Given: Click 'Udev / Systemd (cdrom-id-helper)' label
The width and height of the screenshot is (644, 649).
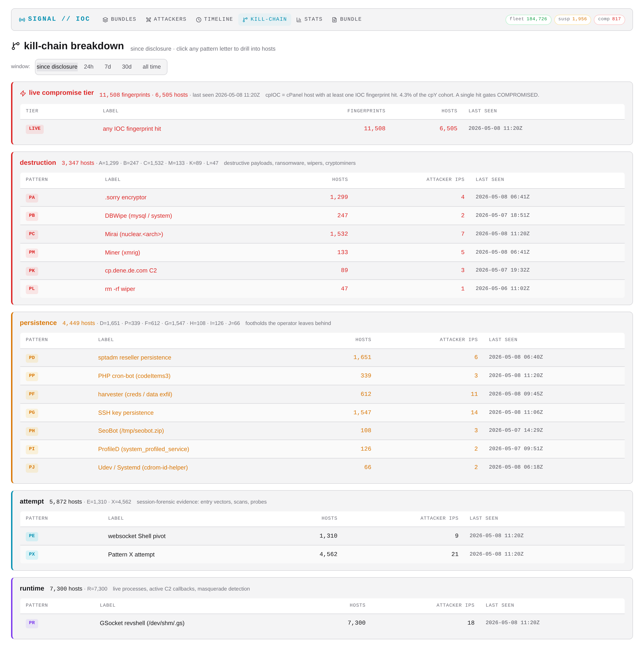Looking at the screenshot, I should (x=143, y=468).
